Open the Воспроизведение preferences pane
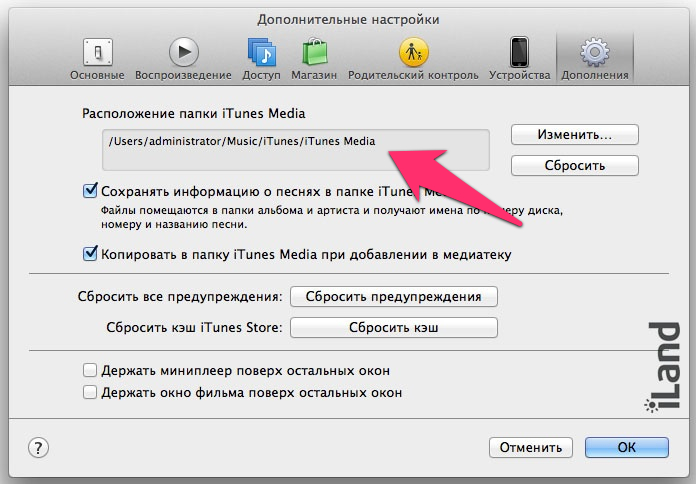Image resolution: width=696 pixels, height=484 pixels. [x=183, y=60]
